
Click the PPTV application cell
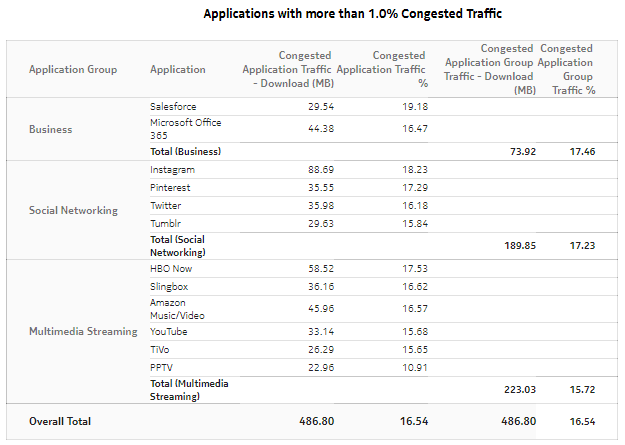point(162,367)
